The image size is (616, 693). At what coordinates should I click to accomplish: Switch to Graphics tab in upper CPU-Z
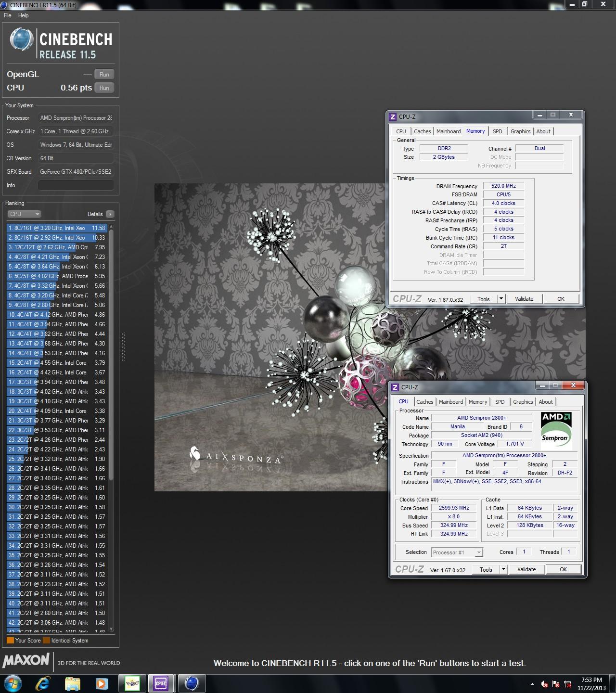[x=520, y=131]
